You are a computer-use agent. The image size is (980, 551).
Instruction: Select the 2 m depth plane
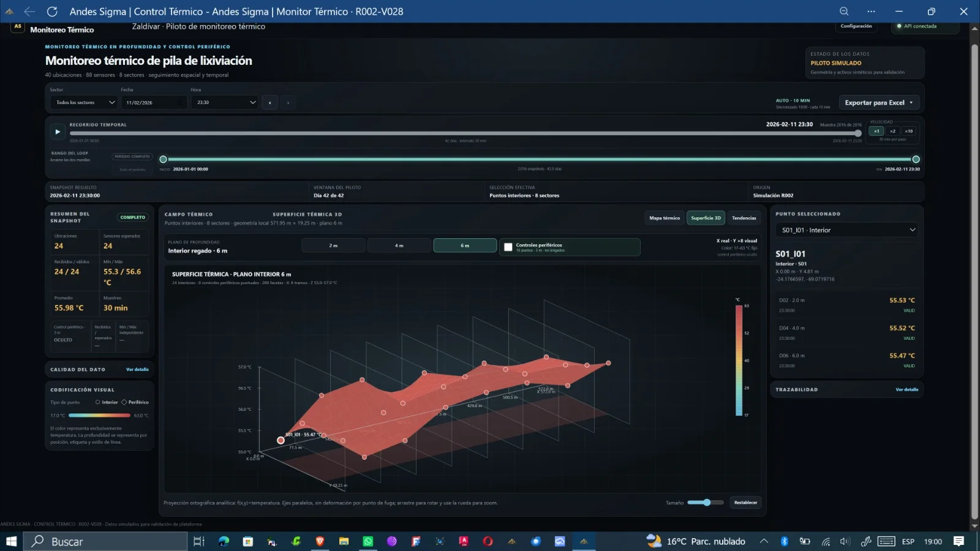333,246
